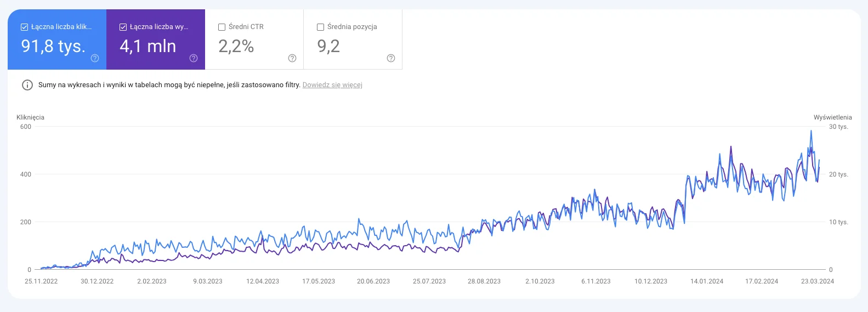Click the Wyświetlenia axis label
The width and height of the screenshot is (868, 312).
832,117
